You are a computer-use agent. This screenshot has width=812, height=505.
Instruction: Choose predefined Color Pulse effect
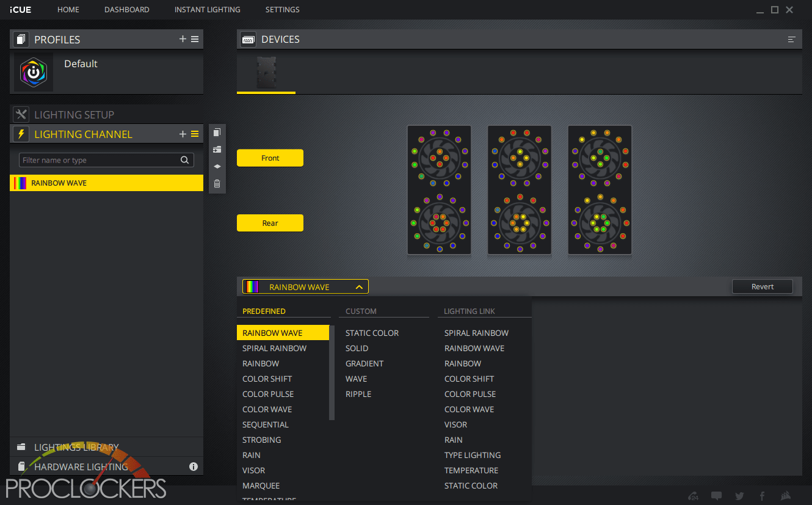click(x=268, y=394)
